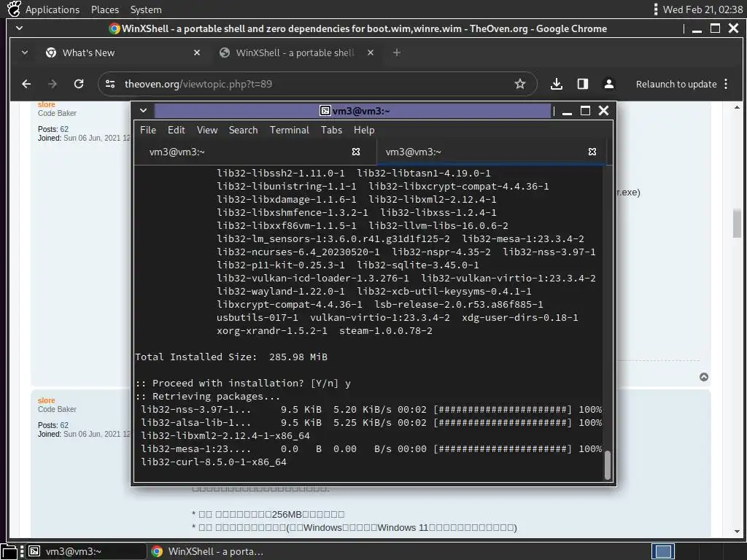
Task: Open a new Chrome tab with plus
Action: pyautogui.click(x=396, y=52)
